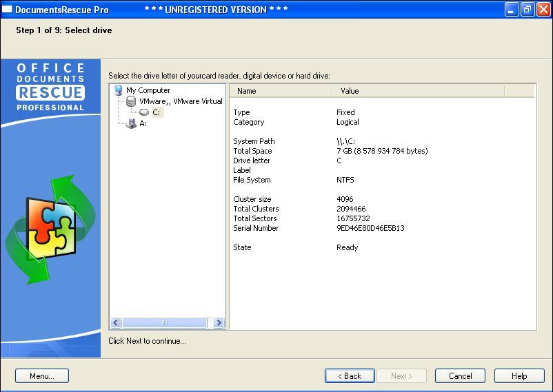The image size is (553, 392).
Task: Click the '2094466' value
Action: (x=351, y=209)
